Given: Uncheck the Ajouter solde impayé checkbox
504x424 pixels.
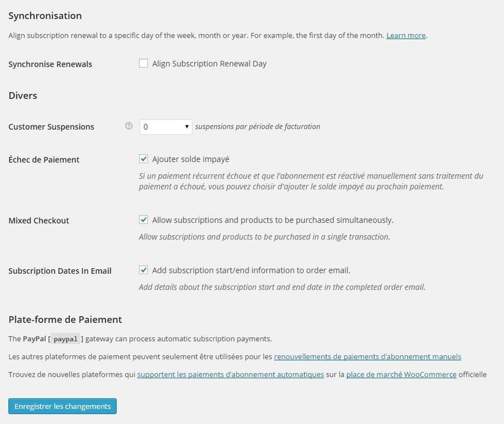Looking at the screenshot, I should pos(144,159).
